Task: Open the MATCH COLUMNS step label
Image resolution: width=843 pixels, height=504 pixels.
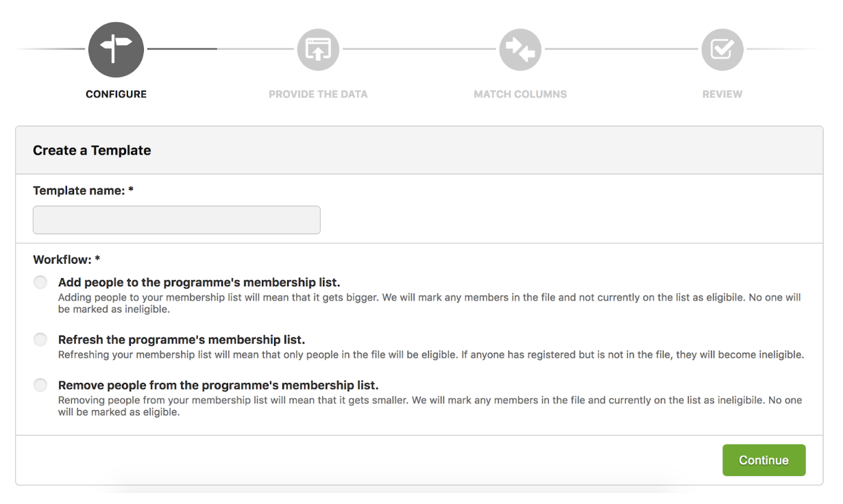Action: pos(520,94)
